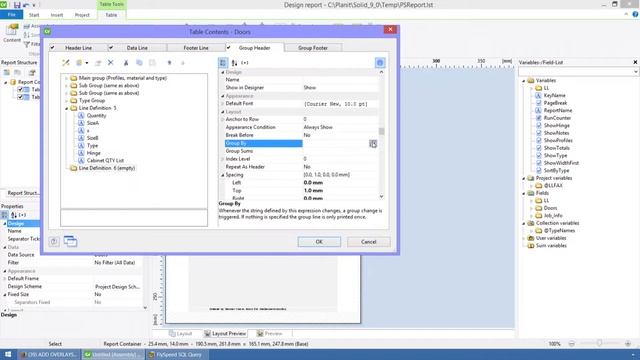Select categorized view icon in property grid
Screen dimensions: 640x360
[223, 63]
